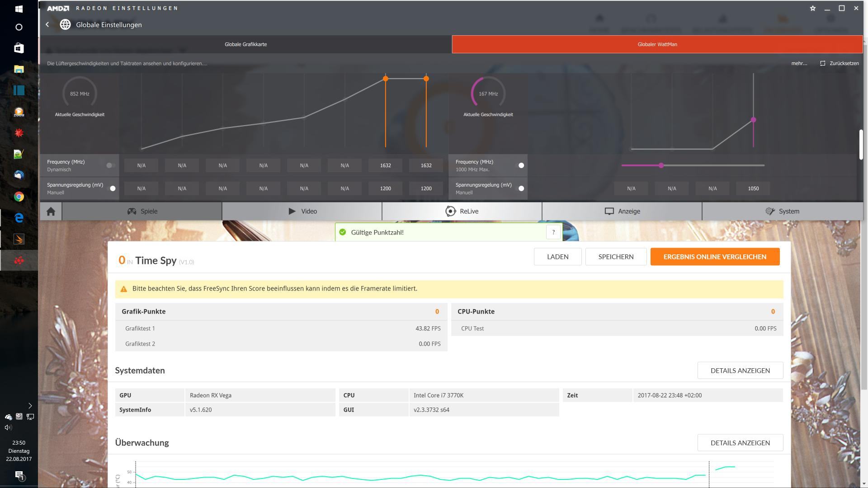Go back with the Radeon back arrow
Image resolution: width=868 pixels, height=488 pixels.
coord(47,24)
